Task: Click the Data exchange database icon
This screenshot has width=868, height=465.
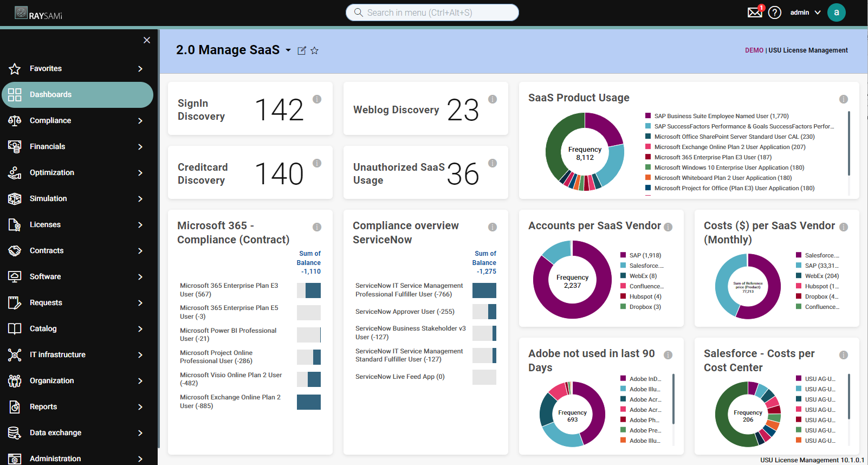Action: pyautogui.click(x=15, y=433)
